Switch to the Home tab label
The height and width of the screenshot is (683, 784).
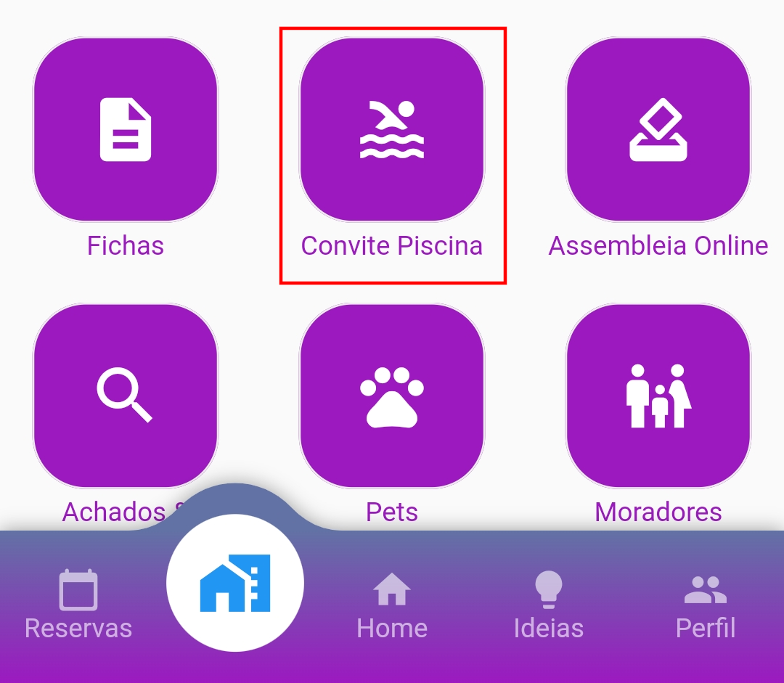click(392, 628)
